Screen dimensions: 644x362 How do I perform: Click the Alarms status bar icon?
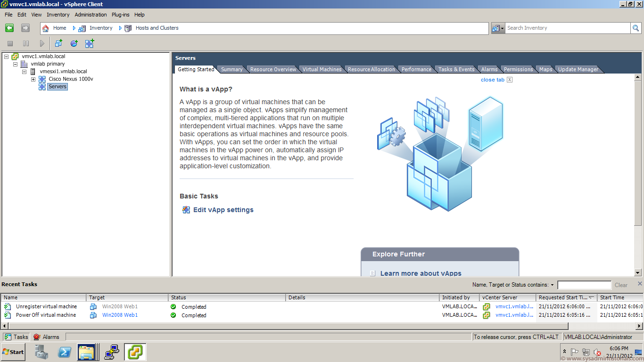pos(37,337)
